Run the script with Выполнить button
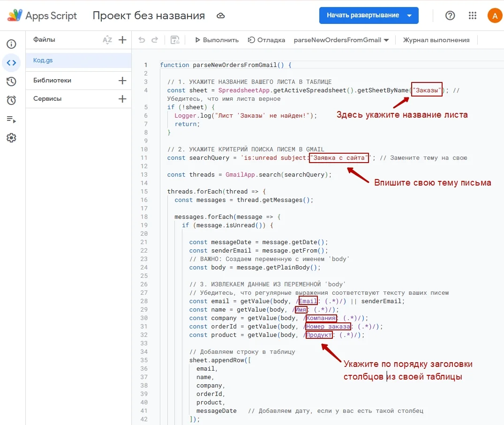The image size is (504, 425). (216, 40)
